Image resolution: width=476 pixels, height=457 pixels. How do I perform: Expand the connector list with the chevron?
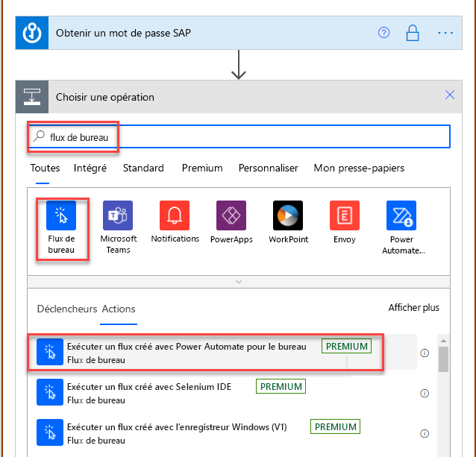coord(239,282)
